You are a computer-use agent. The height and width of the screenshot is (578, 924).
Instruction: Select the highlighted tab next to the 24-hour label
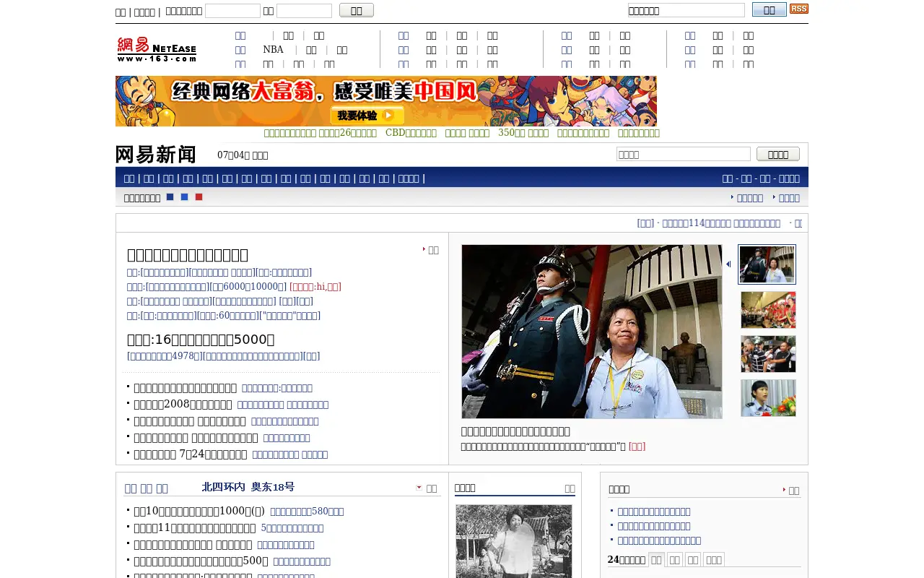click(656, 560)
